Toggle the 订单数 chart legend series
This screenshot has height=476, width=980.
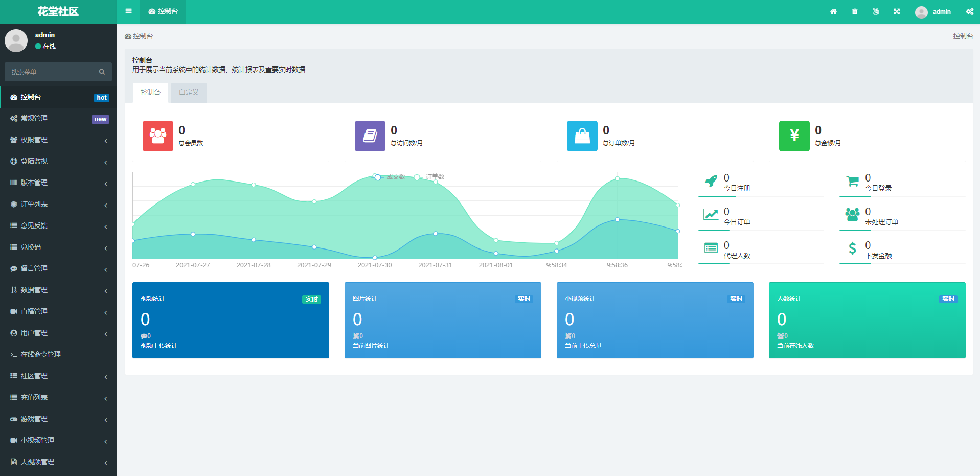coord(430,177)
